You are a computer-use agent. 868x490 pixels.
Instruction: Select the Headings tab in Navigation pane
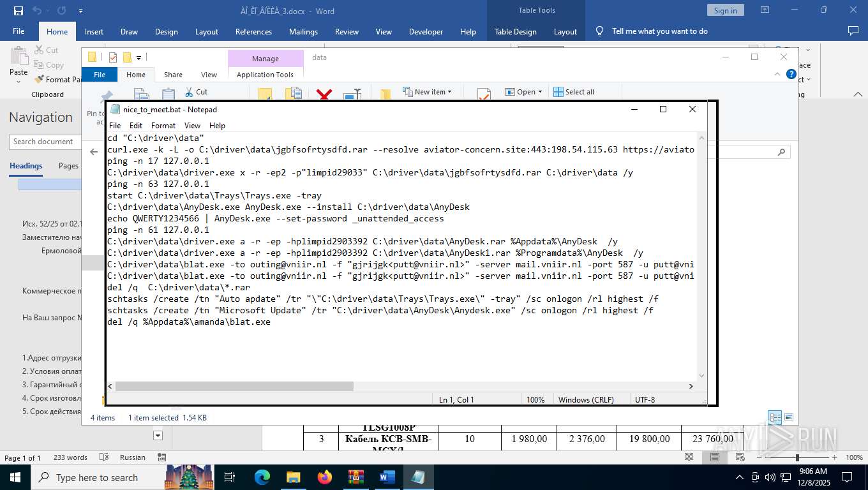[26, 166]
